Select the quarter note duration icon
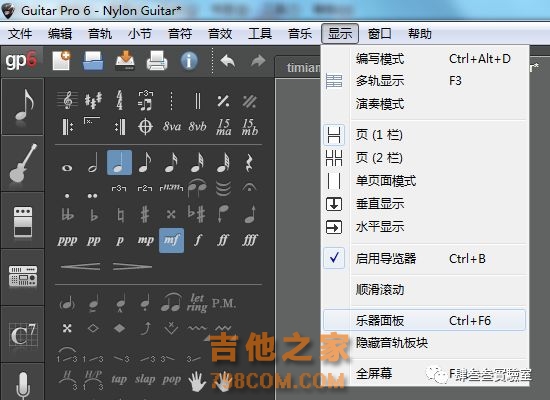The image size is (550, 400). [x=119, y=163]
